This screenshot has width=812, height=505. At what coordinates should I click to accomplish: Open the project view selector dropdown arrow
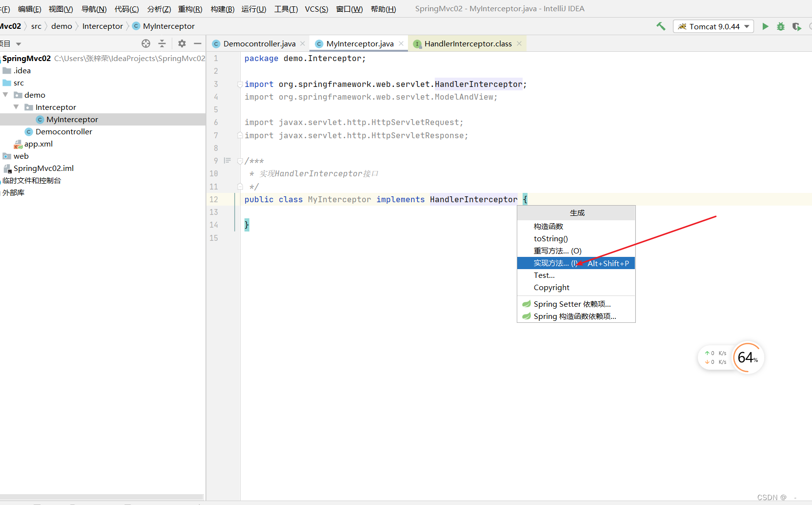point(19,44)
